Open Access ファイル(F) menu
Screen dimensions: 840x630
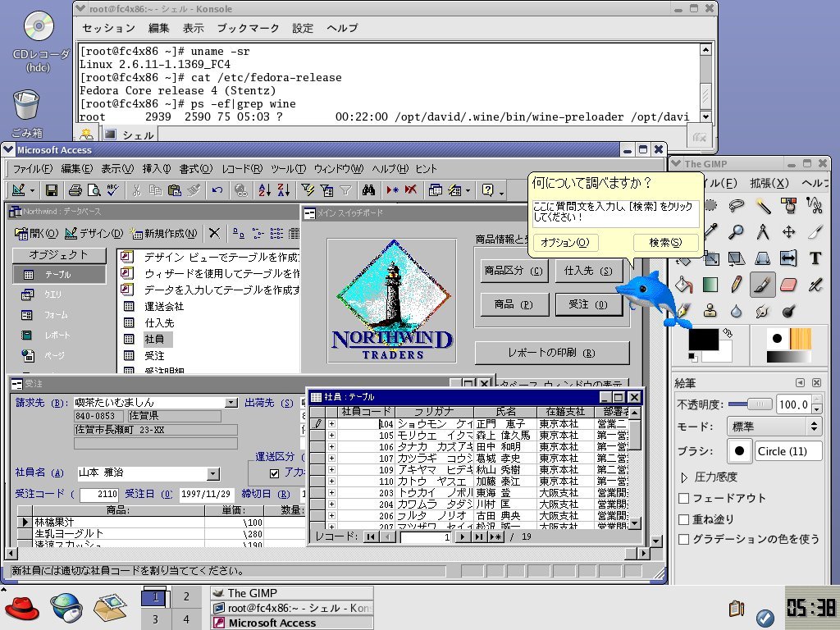pos(33,169)
